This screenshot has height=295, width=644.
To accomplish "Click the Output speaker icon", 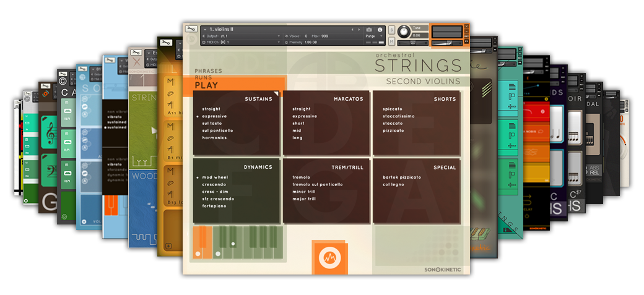I will click(x=203, y=36).
